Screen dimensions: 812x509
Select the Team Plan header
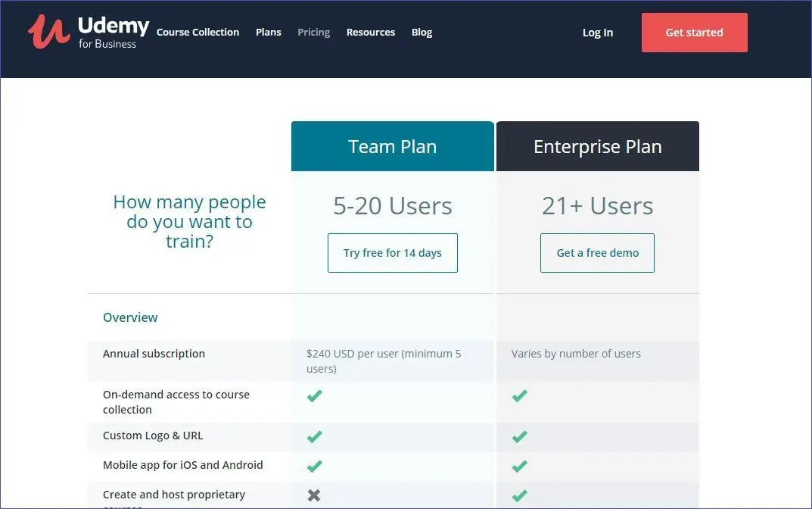pos(392,147)
